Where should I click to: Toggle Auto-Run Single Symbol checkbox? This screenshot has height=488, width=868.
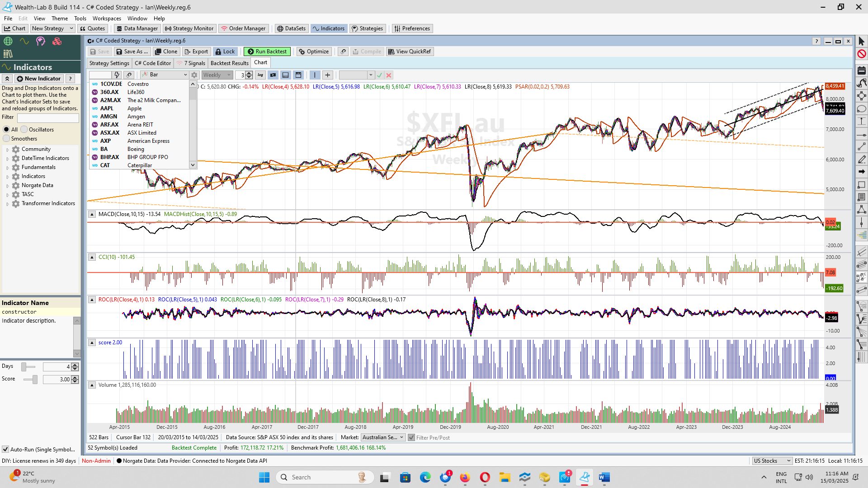[x=5, y=450]
